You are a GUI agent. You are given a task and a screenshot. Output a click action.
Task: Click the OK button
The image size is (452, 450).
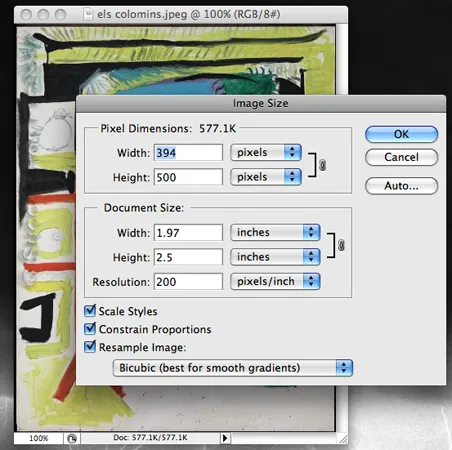click(x=401, y=134)
